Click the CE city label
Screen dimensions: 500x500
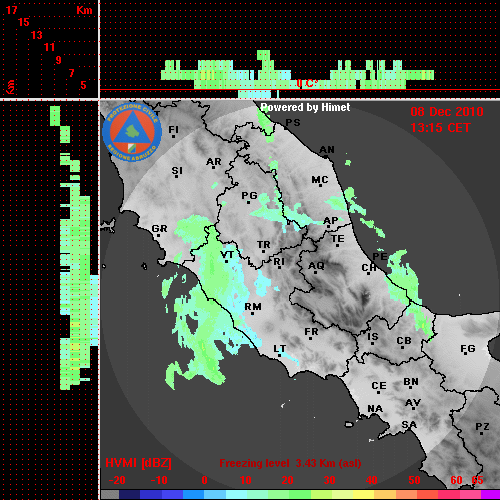(379, 386)
